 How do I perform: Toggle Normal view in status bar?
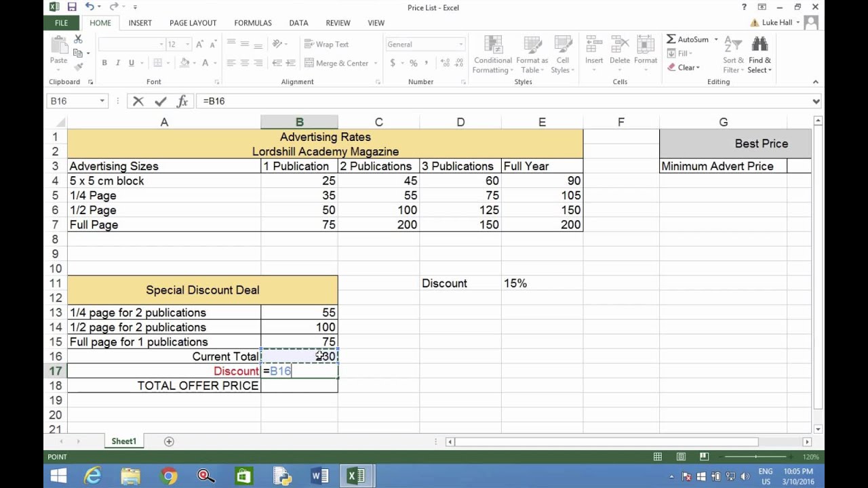point(658,457)
